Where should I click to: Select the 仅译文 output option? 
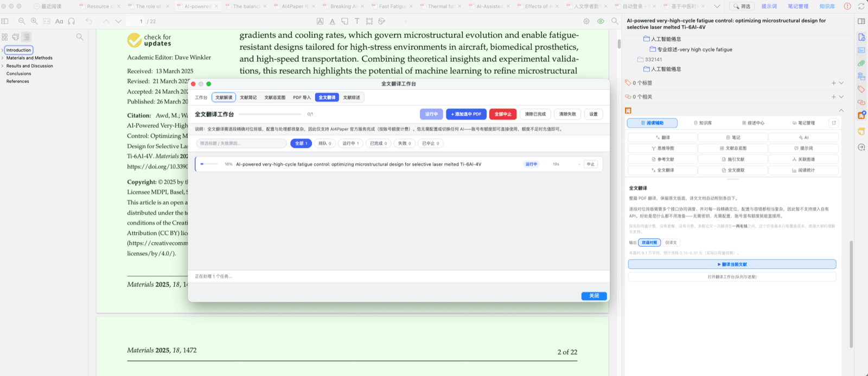671,242
